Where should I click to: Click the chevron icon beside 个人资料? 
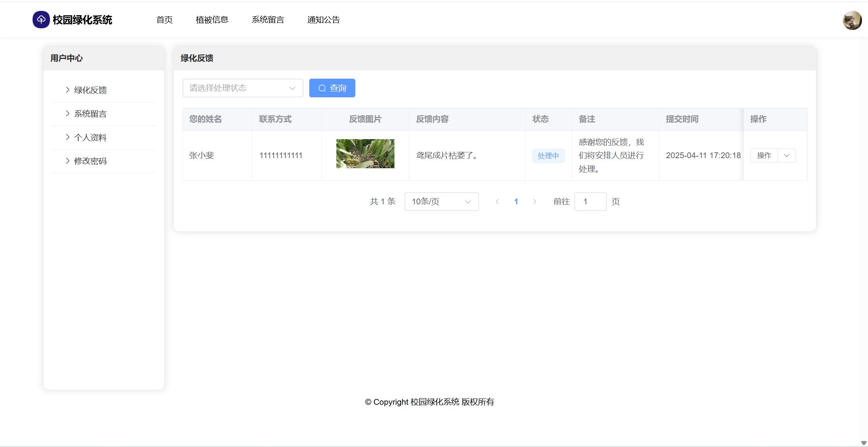coord(67,137)
